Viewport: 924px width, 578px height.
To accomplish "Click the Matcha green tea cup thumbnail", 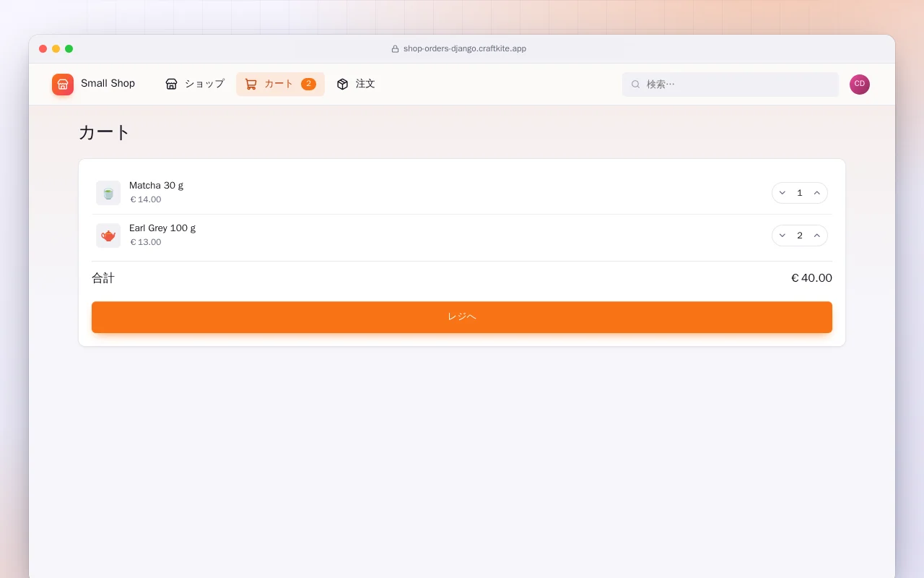I will click(x=108, y=193).
